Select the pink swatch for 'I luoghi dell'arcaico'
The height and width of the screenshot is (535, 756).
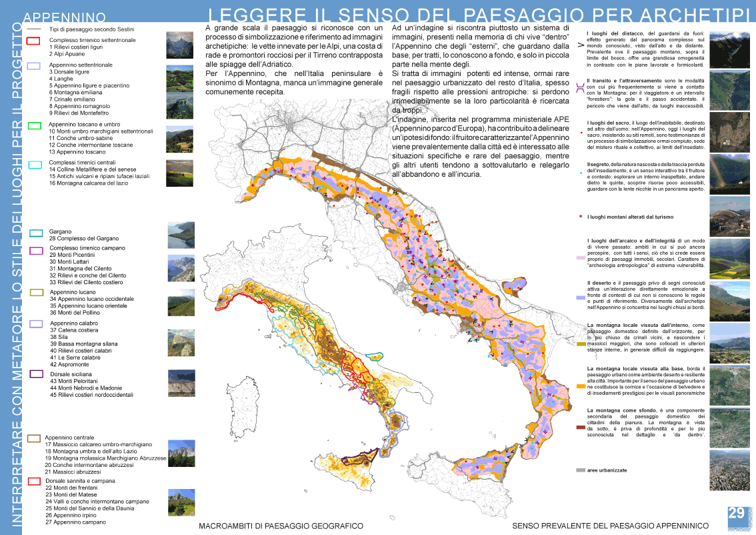click(580, 257)
